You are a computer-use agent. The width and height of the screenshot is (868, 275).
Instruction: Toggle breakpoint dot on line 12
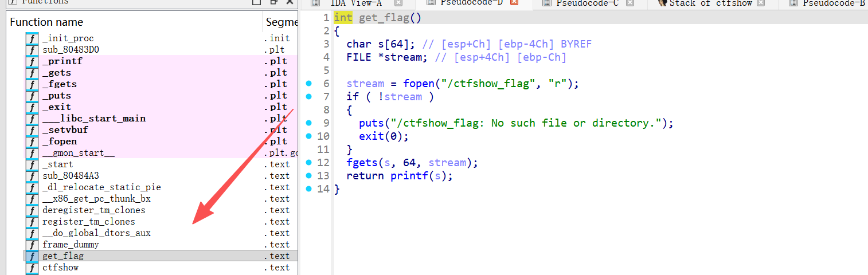309,163
